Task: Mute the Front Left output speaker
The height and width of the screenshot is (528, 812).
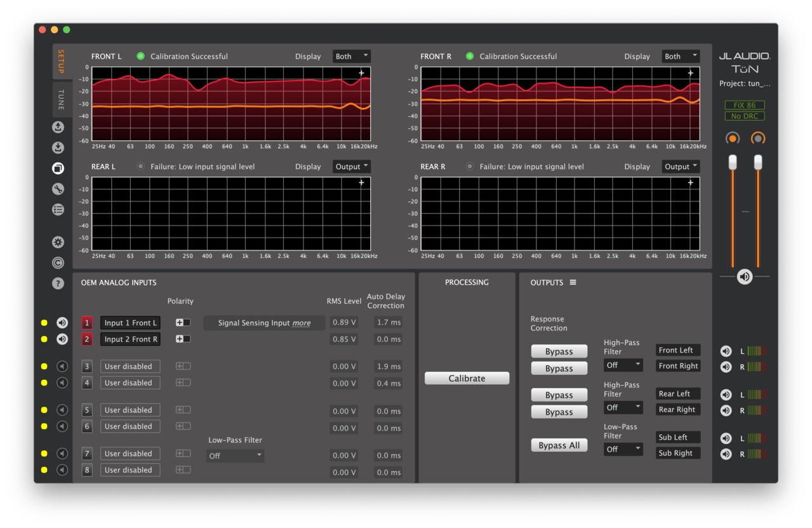Action: click(726, 351)
